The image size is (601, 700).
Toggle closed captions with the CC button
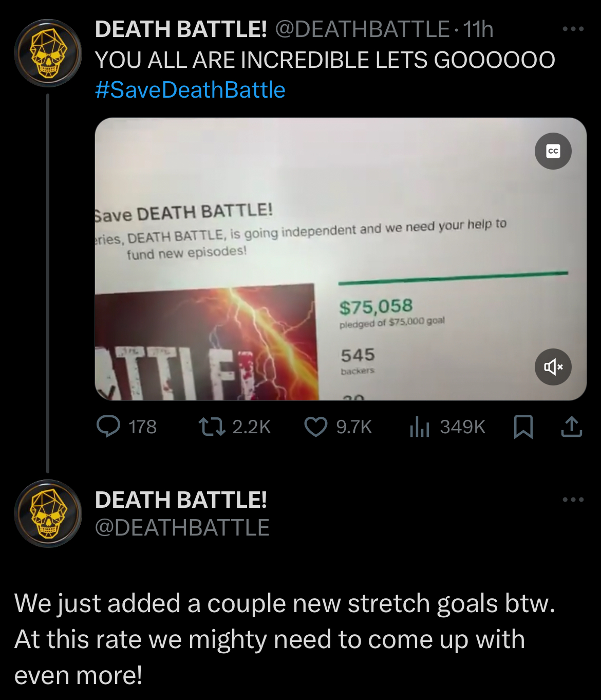[x=553, y=151]
